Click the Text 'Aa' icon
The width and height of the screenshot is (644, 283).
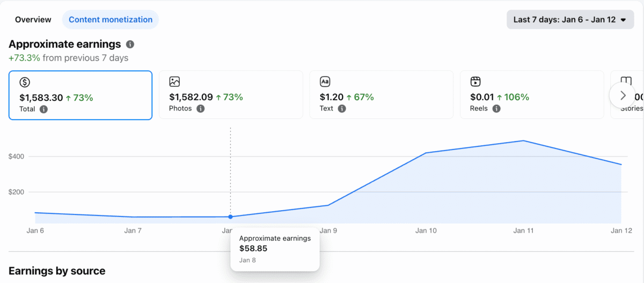pos(325,81)
